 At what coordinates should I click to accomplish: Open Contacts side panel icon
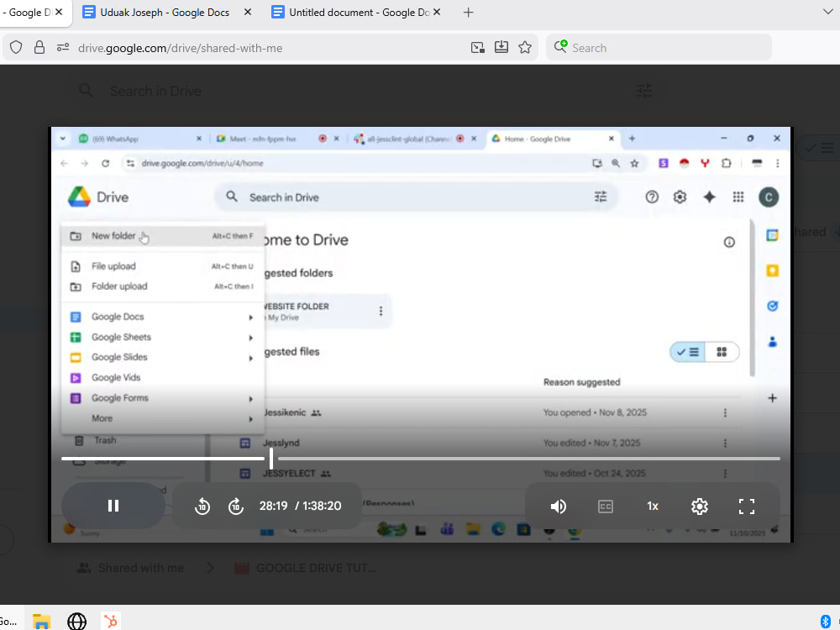point(772,341)
